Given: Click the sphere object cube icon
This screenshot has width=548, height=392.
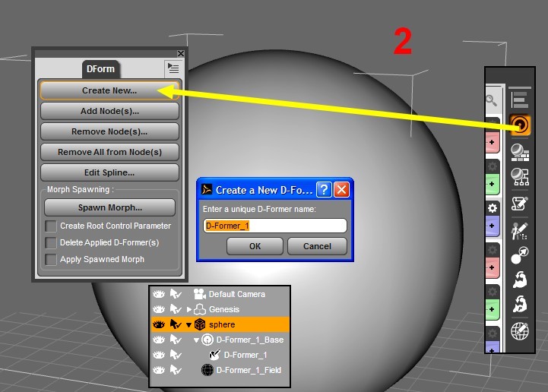Looking at the screenshot, I should click(x=200, y=324).
